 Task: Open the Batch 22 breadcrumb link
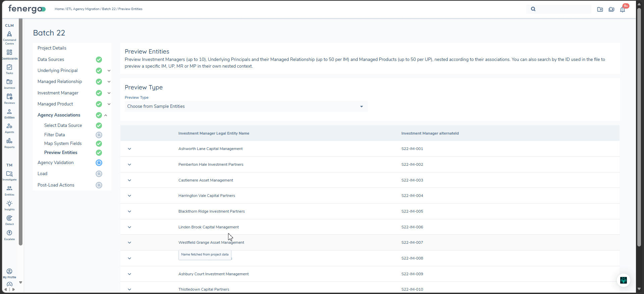109,9
